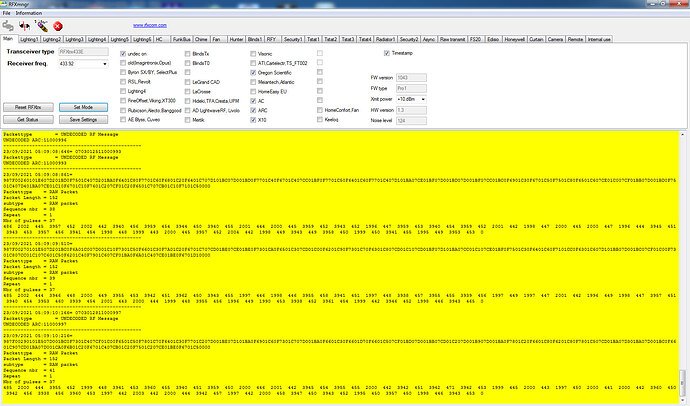Uncheck the X10 protocol checkbox
Image resolution: width=690 pixels, height=406 pixels.
click(253, 120)
